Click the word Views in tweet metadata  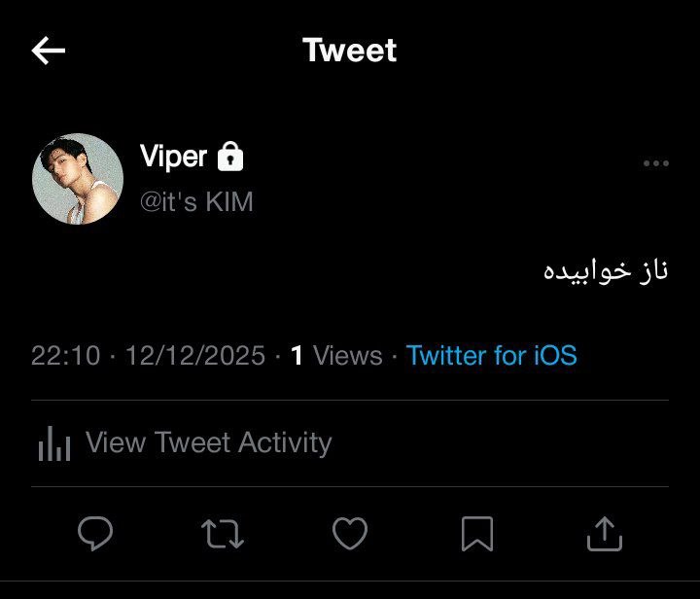point(348,356)
